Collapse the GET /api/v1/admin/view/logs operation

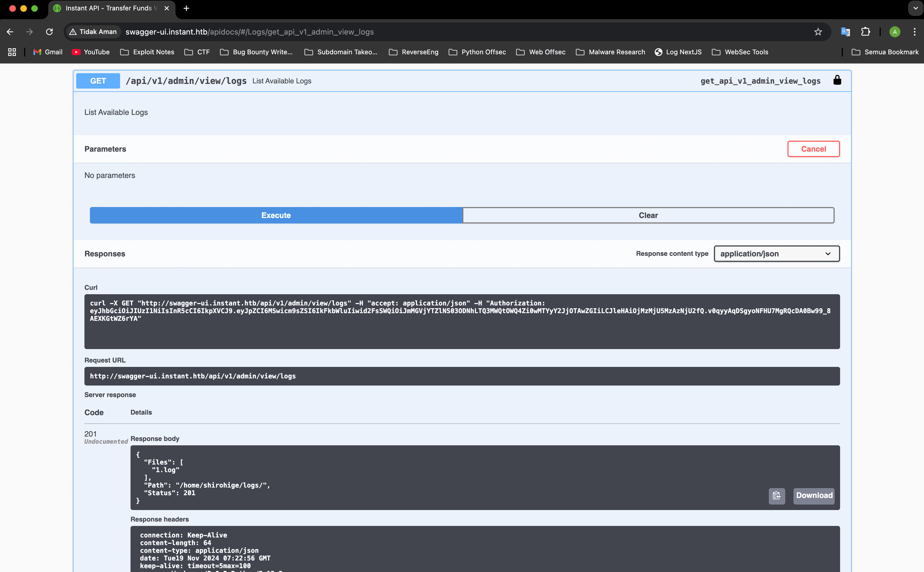tap(186, 81)
